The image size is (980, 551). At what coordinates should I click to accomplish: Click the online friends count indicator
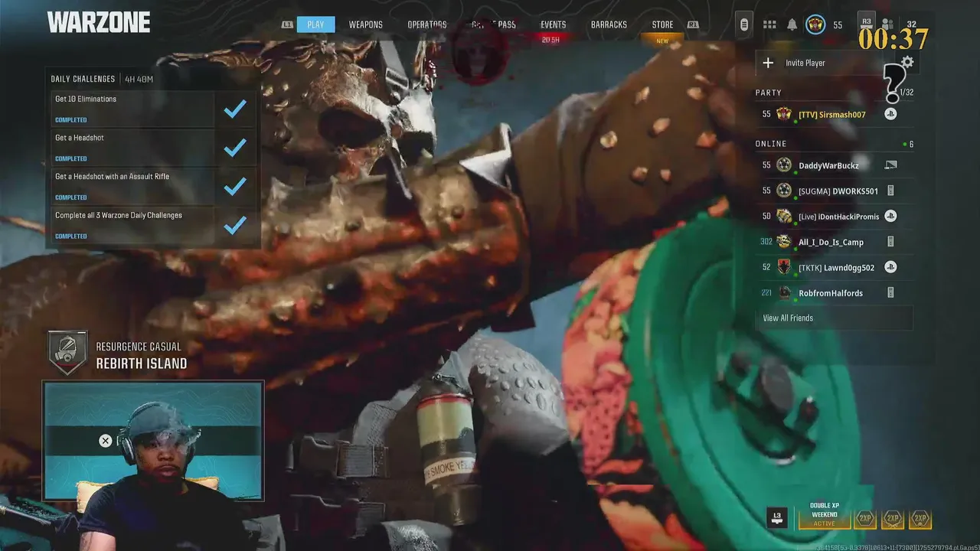908,144
